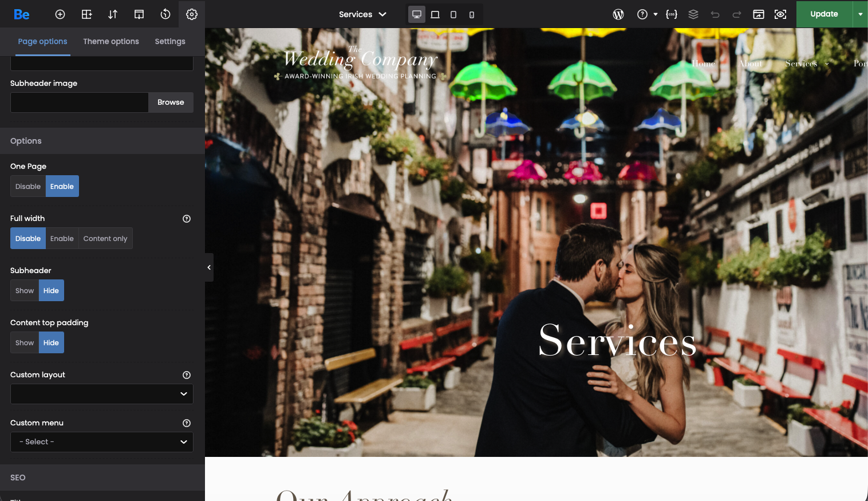
Task: Open the Settings tab
Action: point(170,41)
